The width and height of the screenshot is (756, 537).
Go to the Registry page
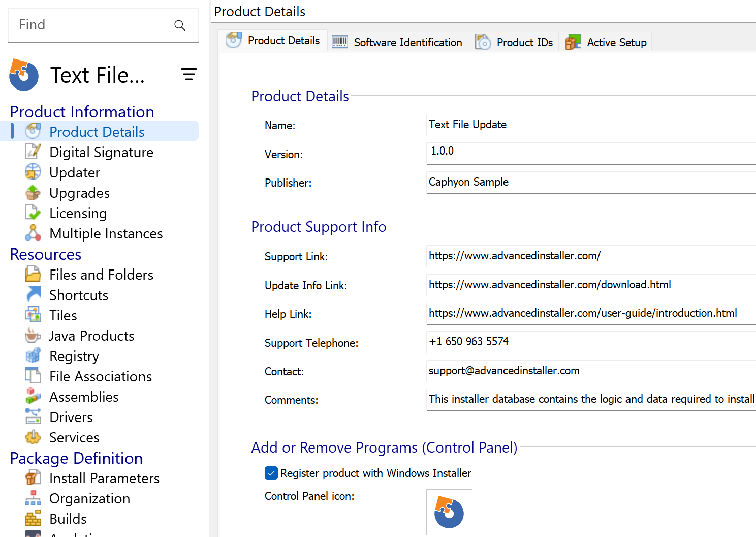click(x=74, y=356)
